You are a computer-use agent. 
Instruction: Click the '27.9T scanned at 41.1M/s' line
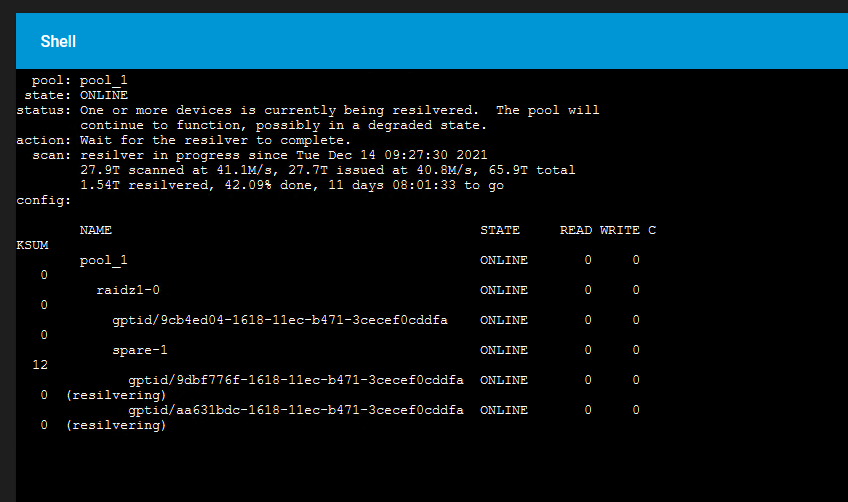(x=328, y=170)
